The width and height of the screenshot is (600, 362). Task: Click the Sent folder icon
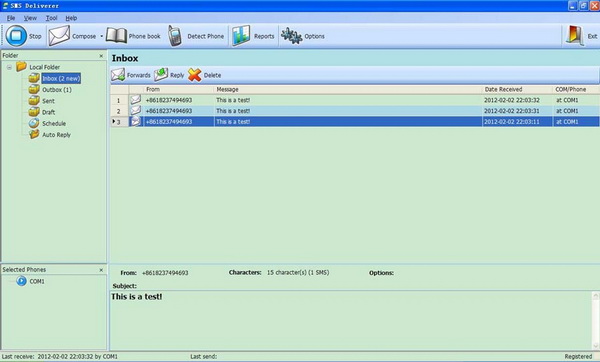point(34,101)
